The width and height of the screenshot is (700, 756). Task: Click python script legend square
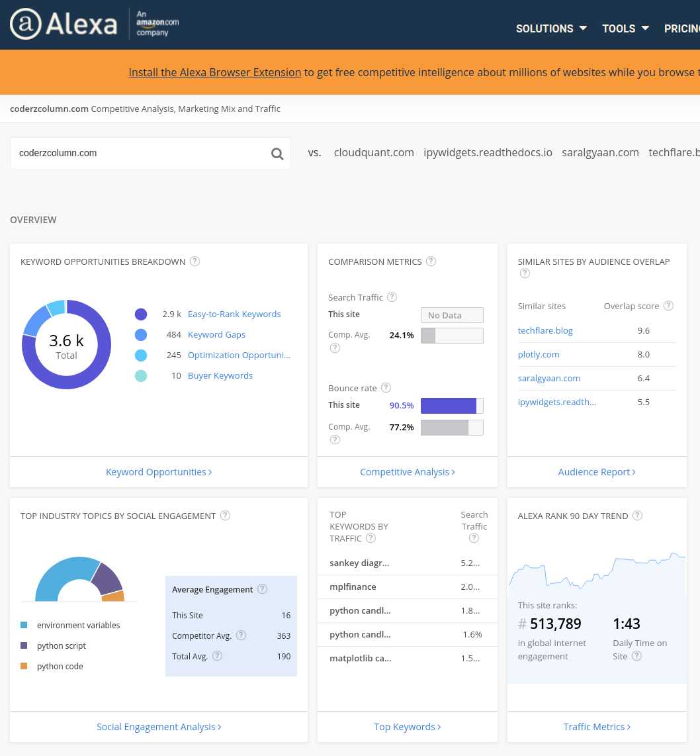(x=24, y=645)
